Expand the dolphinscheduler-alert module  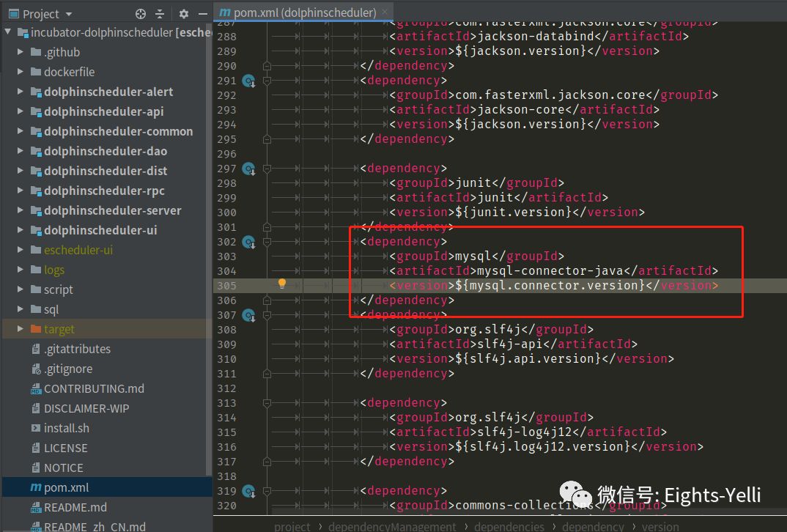click(20, 92)
